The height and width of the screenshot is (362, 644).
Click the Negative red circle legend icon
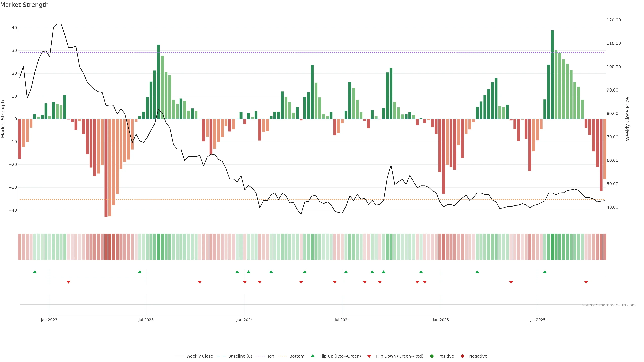(x=462, y=356)
